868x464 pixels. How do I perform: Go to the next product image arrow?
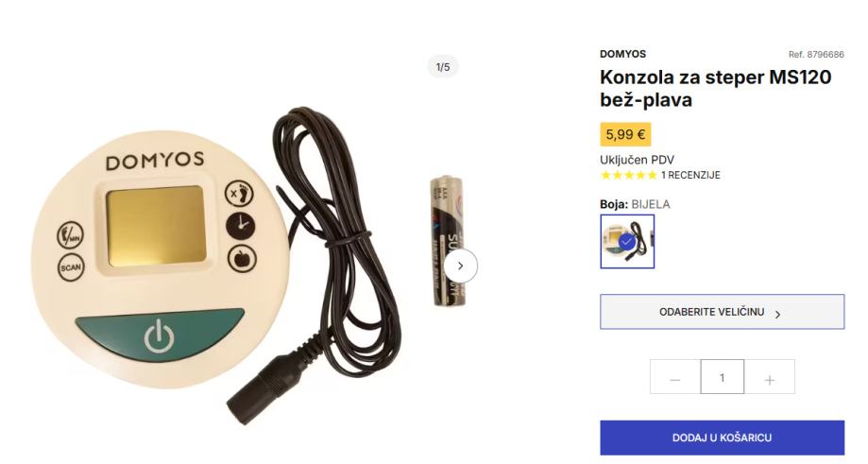click(x=460, y=266)
